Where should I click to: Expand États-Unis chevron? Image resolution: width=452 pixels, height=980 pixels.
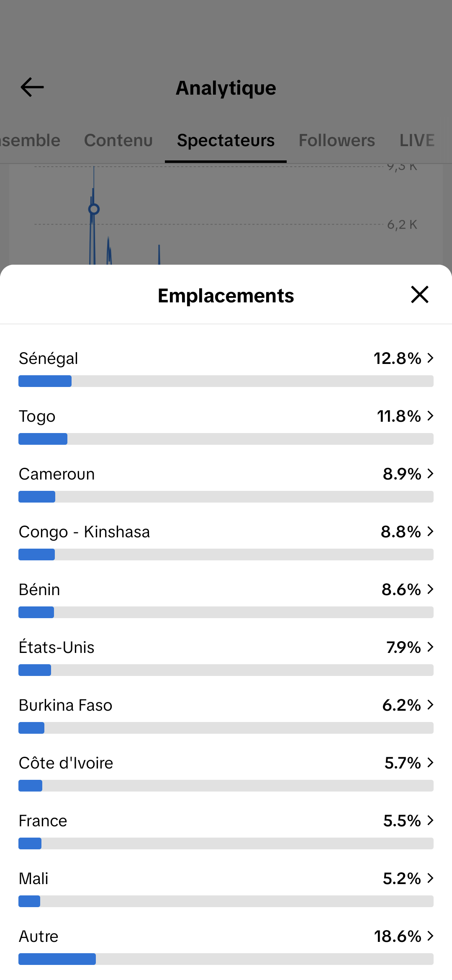click(x=430, y=647)
